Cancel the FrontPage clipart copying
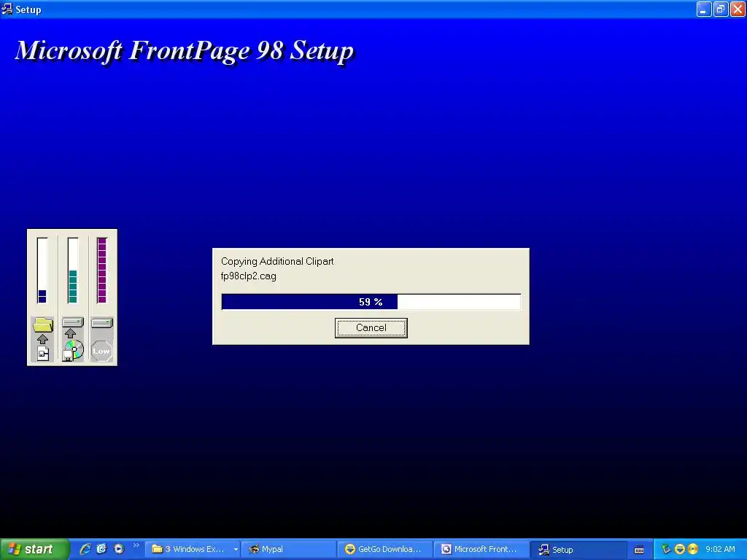Viewport: 747px width, 560px height. 371,327
